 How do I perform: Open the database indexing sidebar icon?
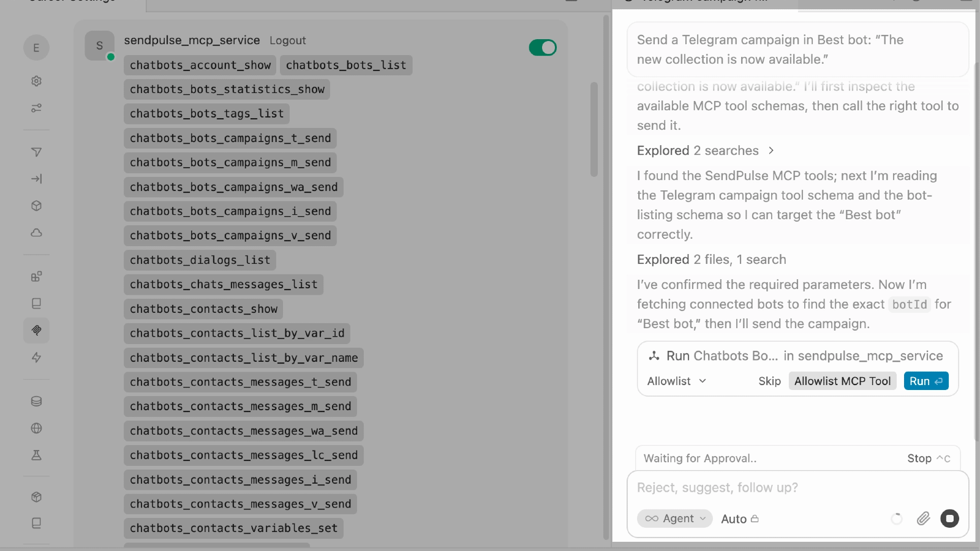[x=36, y=402]
